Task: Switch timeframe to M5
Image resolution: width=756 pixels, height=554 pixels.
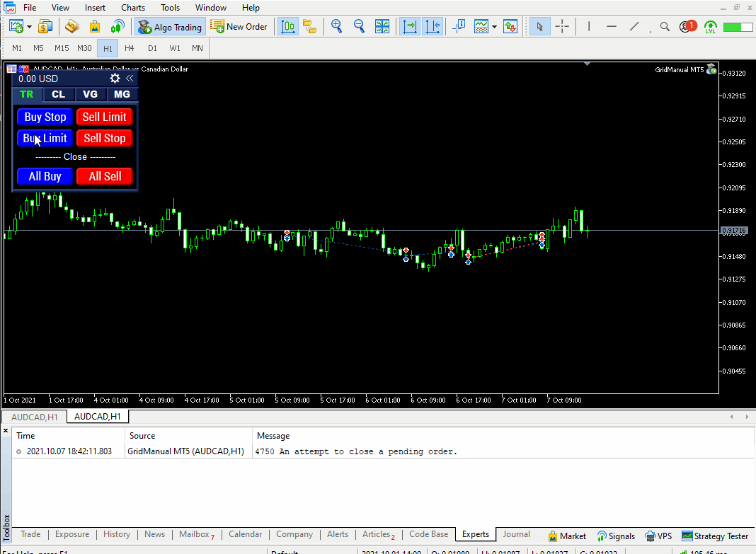Action: pos(38,48)
